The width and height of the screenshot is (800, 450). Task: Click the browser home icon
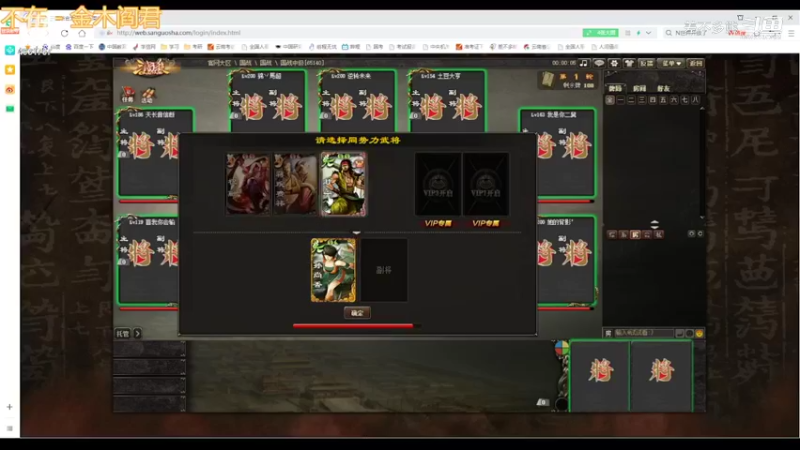(x=82, y=33)
